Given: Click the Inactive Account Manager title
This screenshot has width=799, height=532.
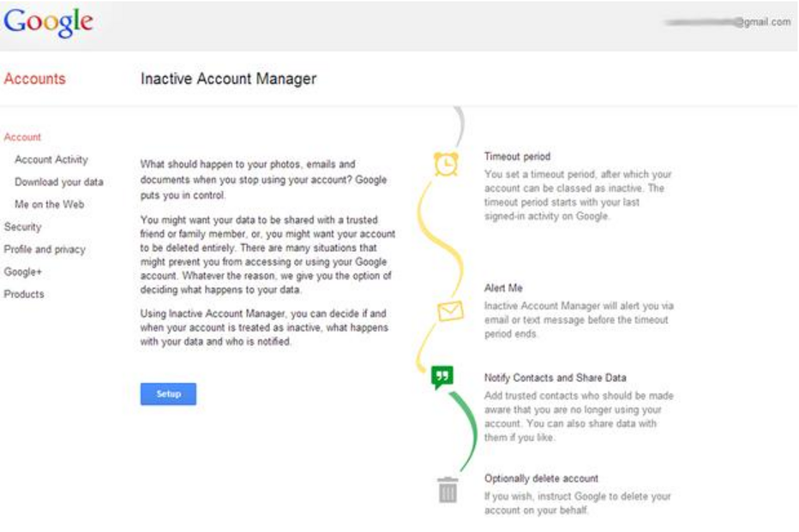Looking at the screenshot, I should click(x=229, y=78).
